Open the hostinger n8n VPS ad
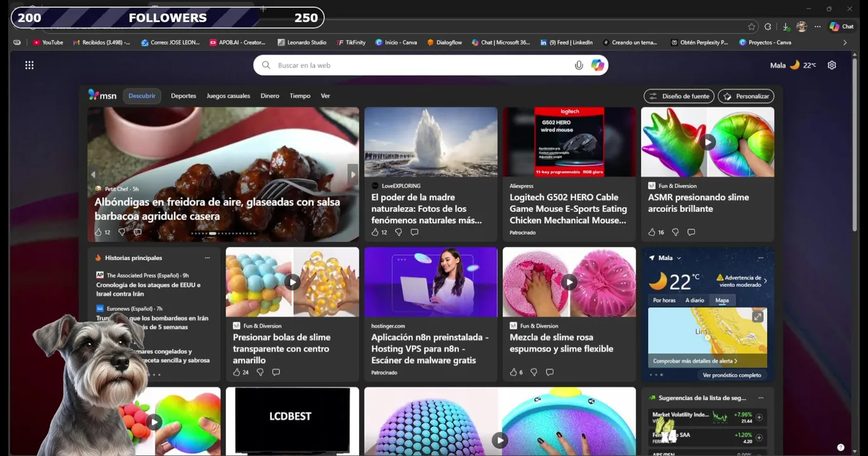This screenshot has height=456, width=868. point(431,314)
